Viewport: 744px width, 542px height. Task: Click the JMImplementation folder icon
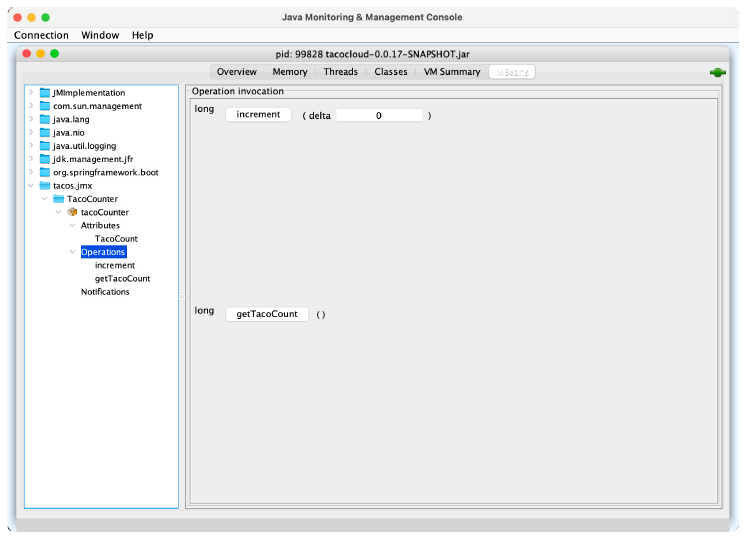[45, 93]
